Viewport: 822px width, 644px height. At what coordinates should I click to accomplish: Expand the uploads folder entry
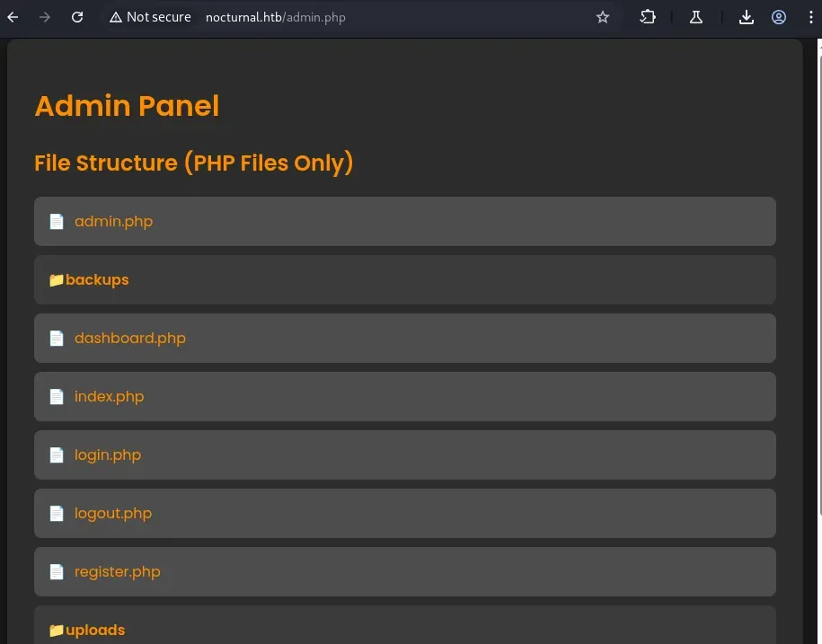[x=404, y=626]
